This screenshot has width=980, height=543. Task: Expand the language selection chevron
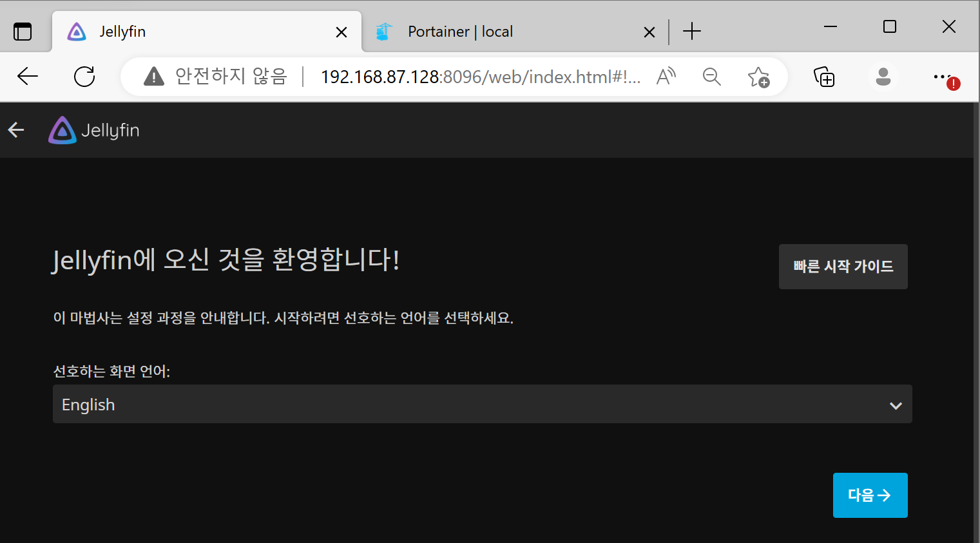896,405
